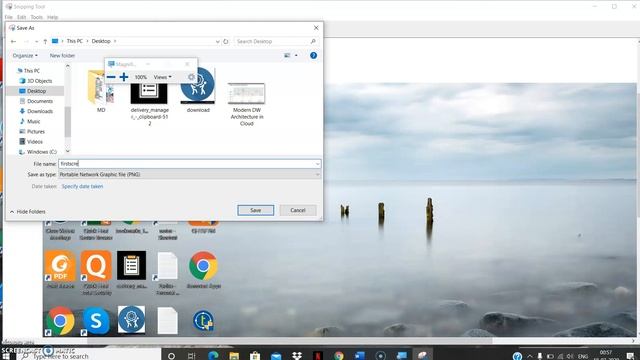Image resolution: width=640 pixels, height=360 pixels.
Task: Select the MD folder
Action: click(x=101, y=92)
